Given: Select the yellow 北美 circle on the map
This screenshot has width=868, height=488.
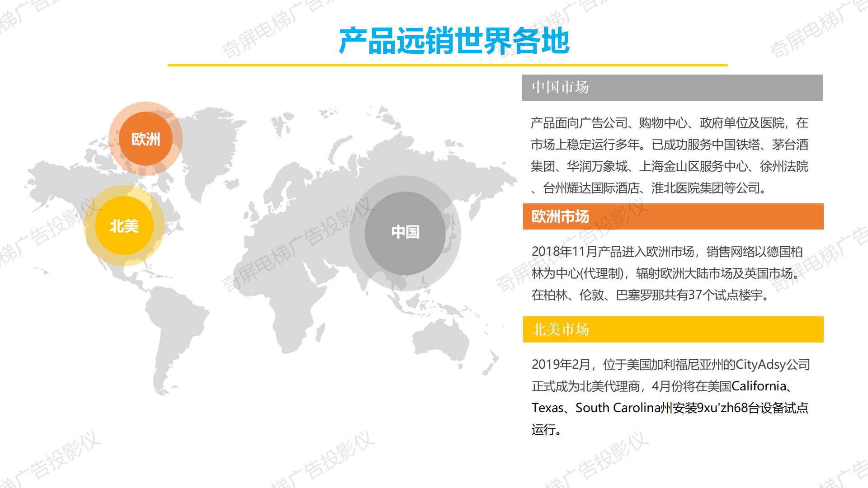Looking at the screenshot, I should coord(124,225).
